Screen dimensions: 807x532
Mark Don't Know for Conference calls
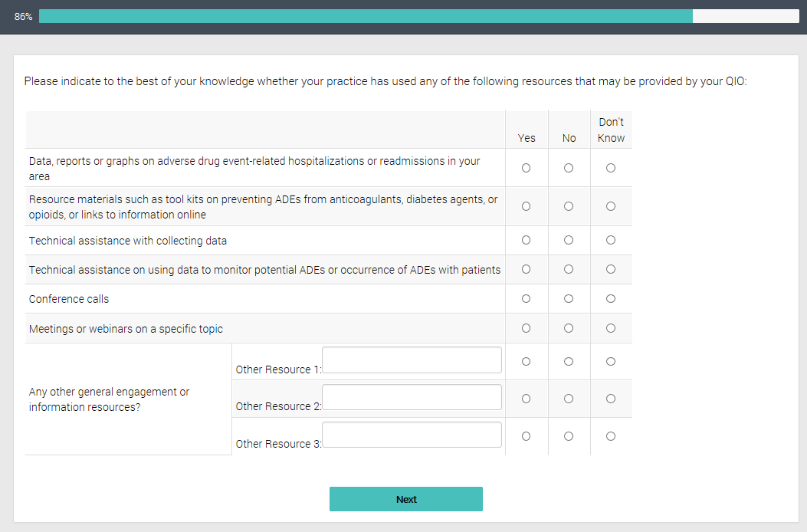pyautogui.click(x=611, y=298)
